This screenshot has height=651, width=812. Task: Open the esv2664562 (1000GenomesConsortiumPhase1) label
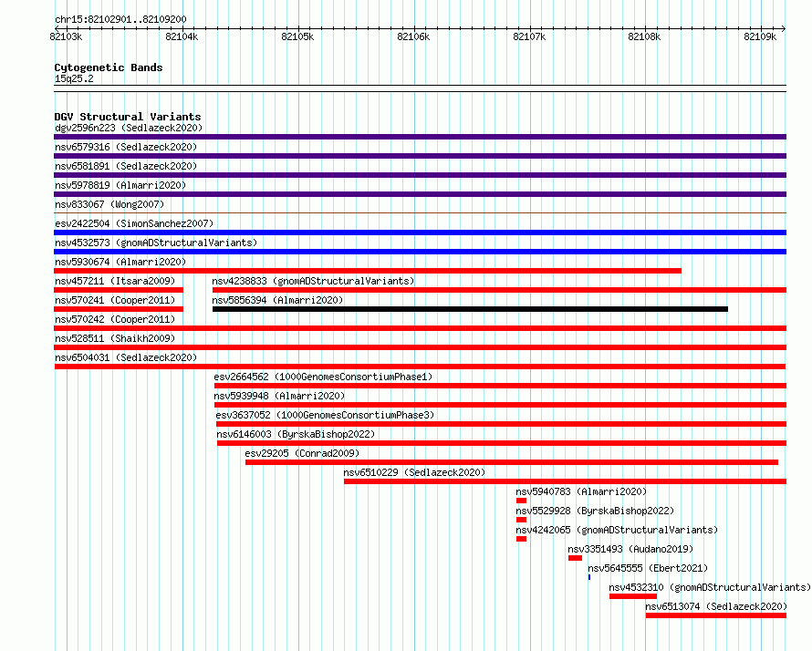click(323, 377)
